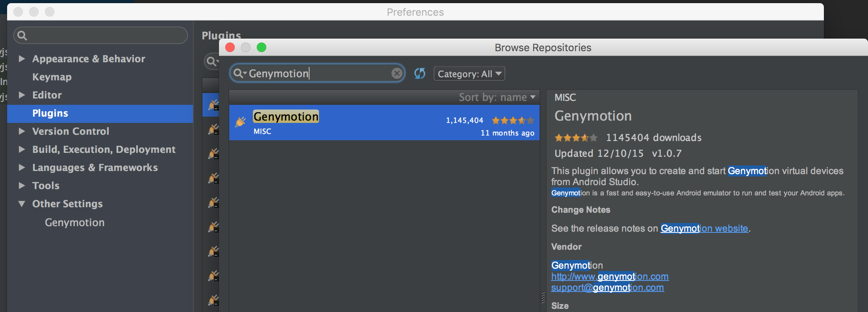Expand the Appearance & Behavior section
This screenshot has height=312, width=868.
[22, 59]
